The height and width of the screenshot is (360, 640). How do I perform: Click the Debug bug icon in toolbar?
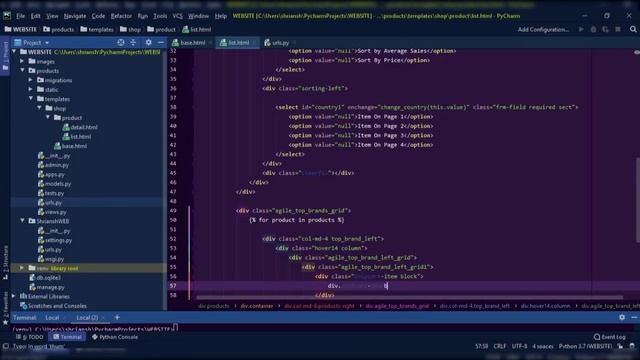click(593, 29)
